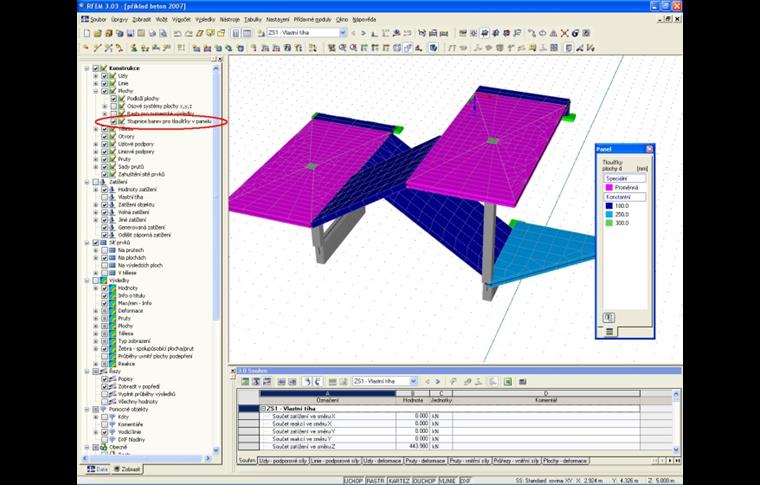Toggle RASTR in the status bar
760x485 pixels.
click(x=376, y=481)
